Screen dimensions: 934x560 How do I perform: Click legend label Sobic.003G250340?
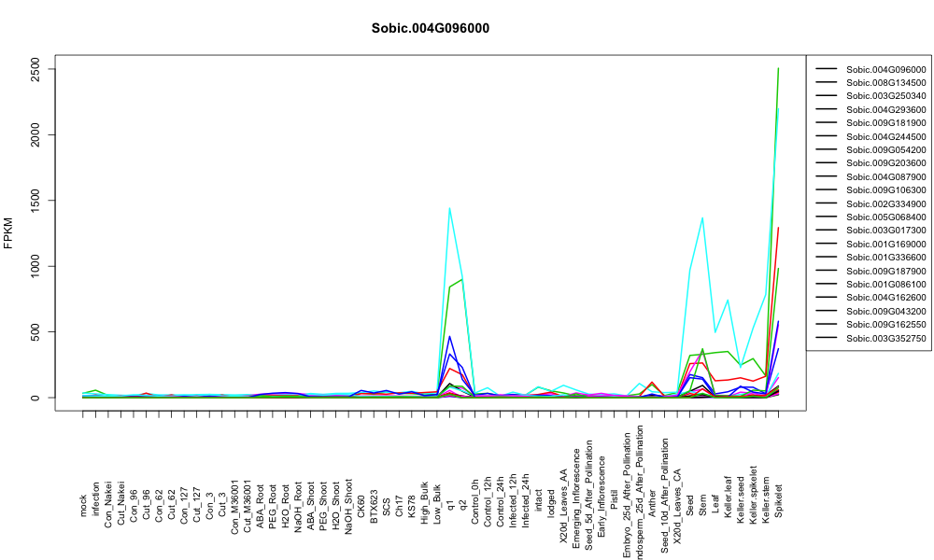click(886, 96)
